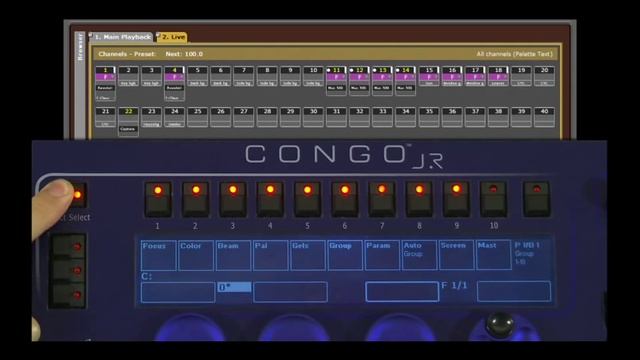Tap direct select hardware key 6

pos(344,199)
